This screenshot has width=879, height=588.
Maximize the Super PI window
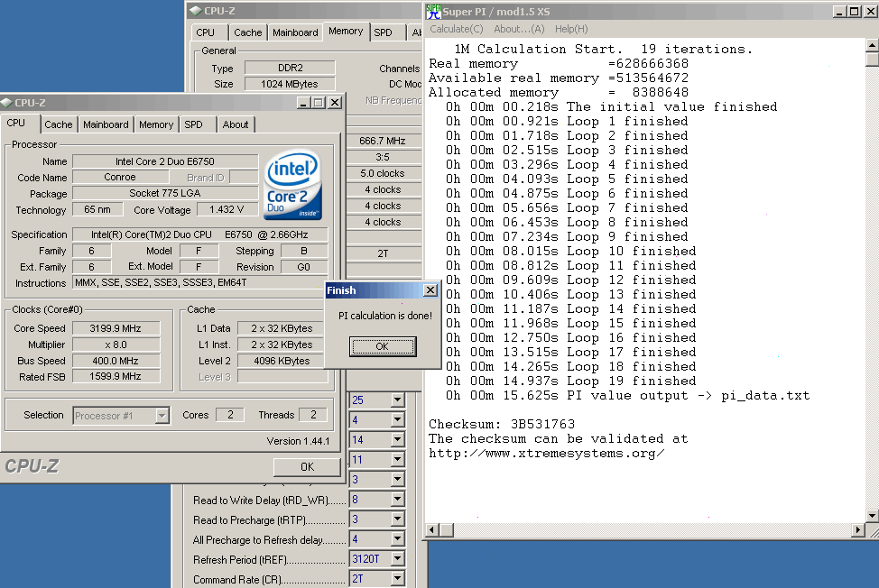pyautogui.click(x=854, y=11)
